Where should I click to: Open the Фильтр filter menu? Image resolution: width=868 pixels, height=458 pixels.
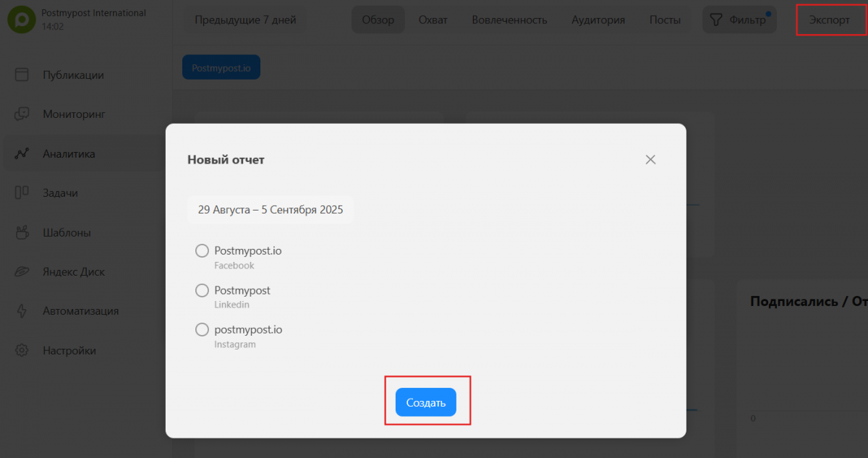point(739,20)
